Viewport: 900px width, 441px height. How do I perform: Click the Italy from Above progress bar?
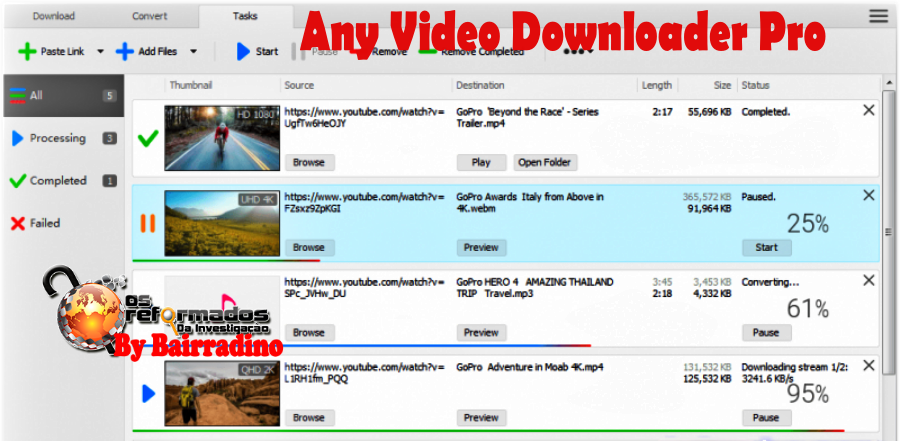point(226,261)
